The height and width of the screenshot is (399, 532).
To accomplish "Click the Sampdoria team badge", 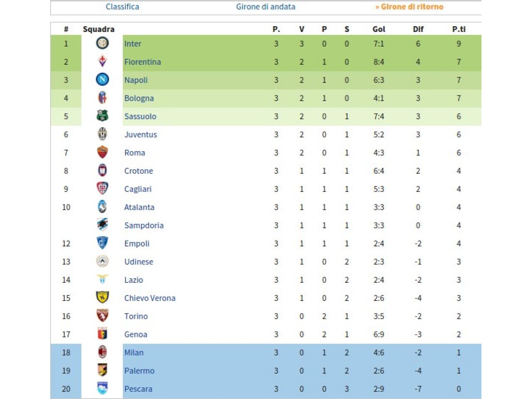I will coord(102,225).
